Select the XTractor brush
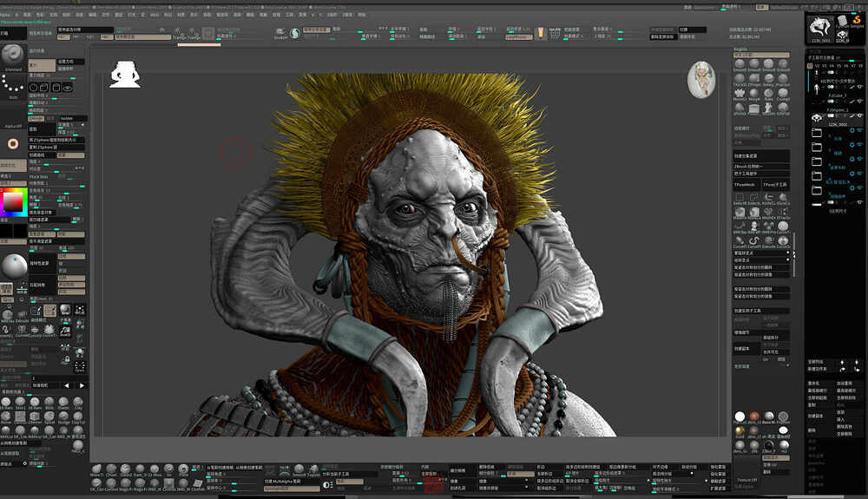Screen dimensions: 868x499 coord(783,212)
